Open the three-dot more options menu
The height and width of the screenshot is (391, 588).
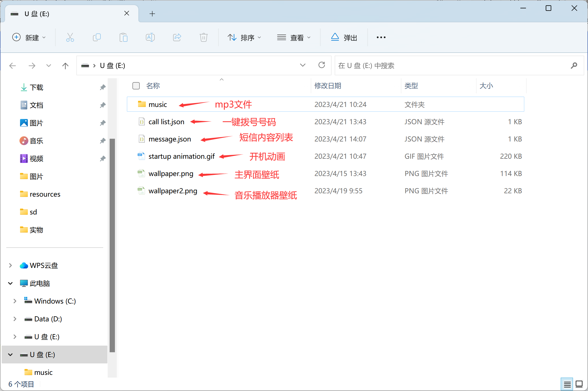click(381, 37)
